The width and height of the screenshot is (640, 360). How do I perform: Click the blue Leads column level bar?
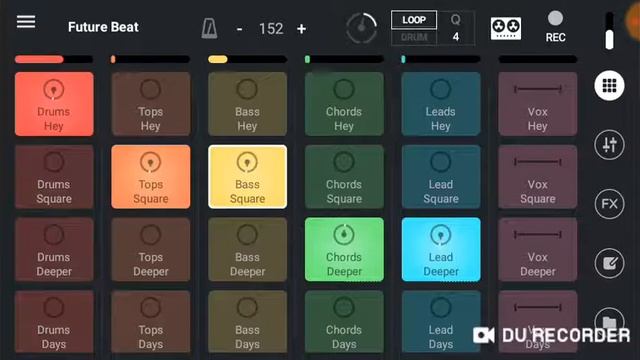click(x=441, y=59)
